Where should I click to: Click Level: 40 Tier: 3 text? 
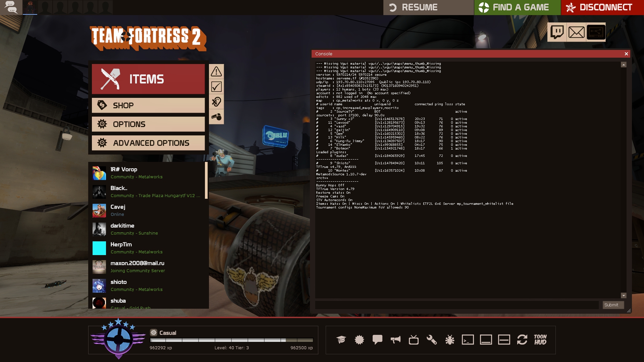click(x=232, y=348)
